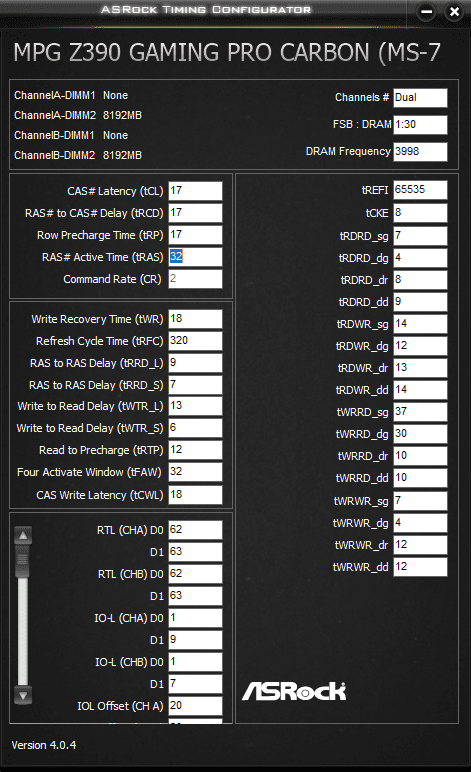Click the Command Rate (CR) field

click(195, 279)
